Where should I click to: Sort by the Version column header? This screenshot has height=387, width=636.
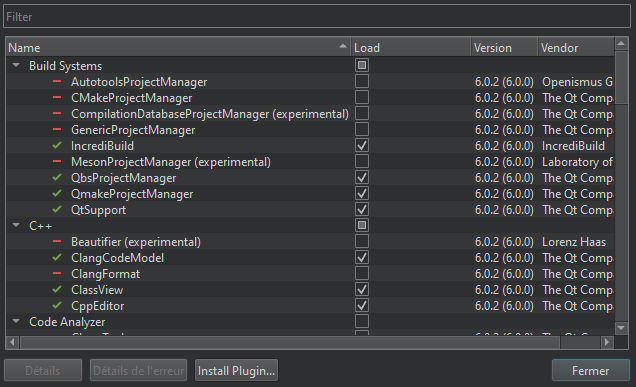(504, 47)
